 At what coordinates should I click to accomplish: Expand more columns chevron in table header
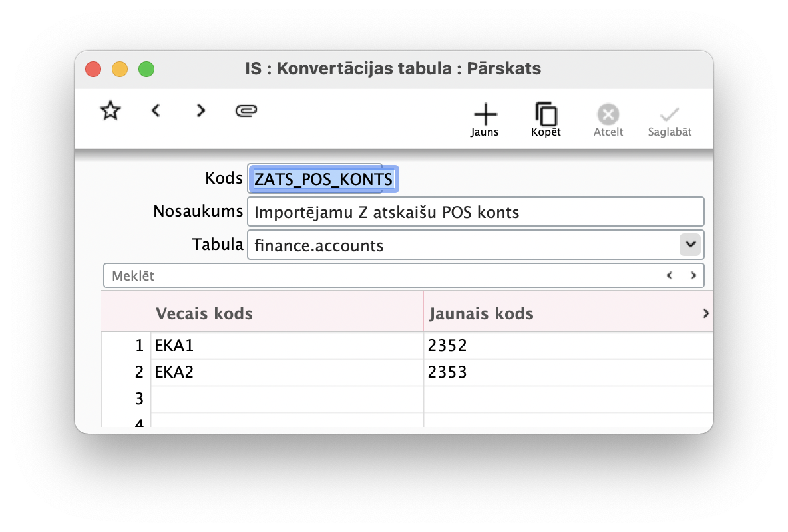point(705,313)
